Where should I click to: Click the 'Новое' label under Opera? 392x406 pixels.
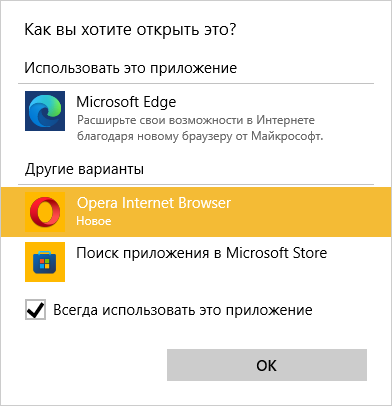(94, 221)
